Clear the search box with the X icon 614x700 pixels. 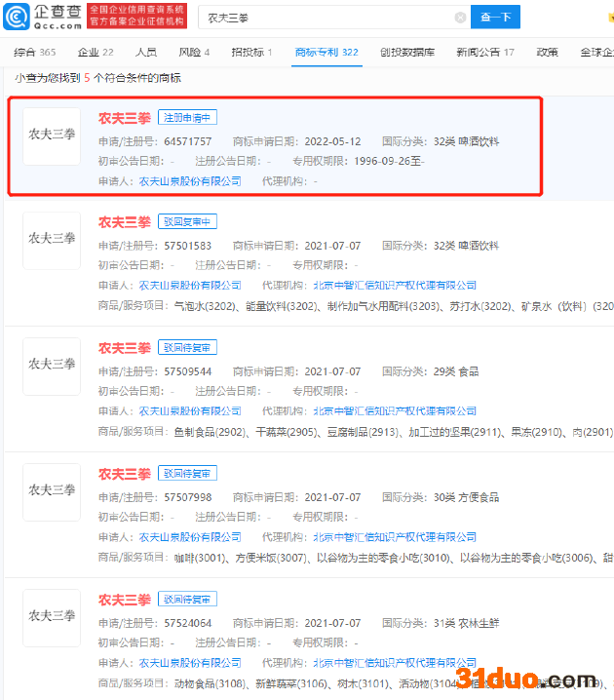tap(459, 18)
